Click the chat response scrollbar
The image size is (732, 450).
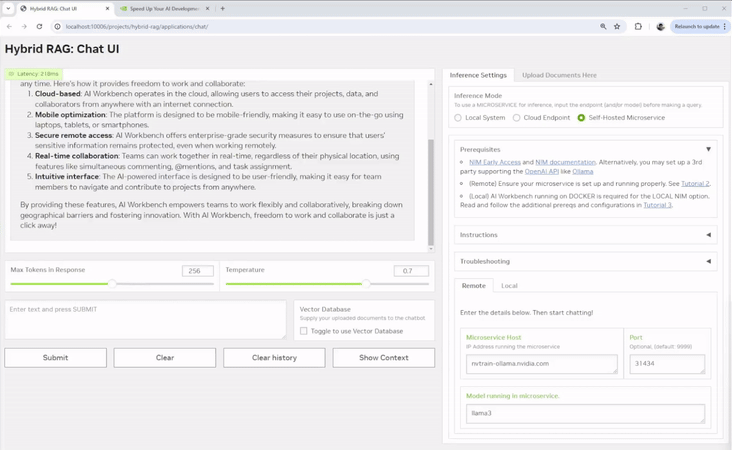pos(430,192)
